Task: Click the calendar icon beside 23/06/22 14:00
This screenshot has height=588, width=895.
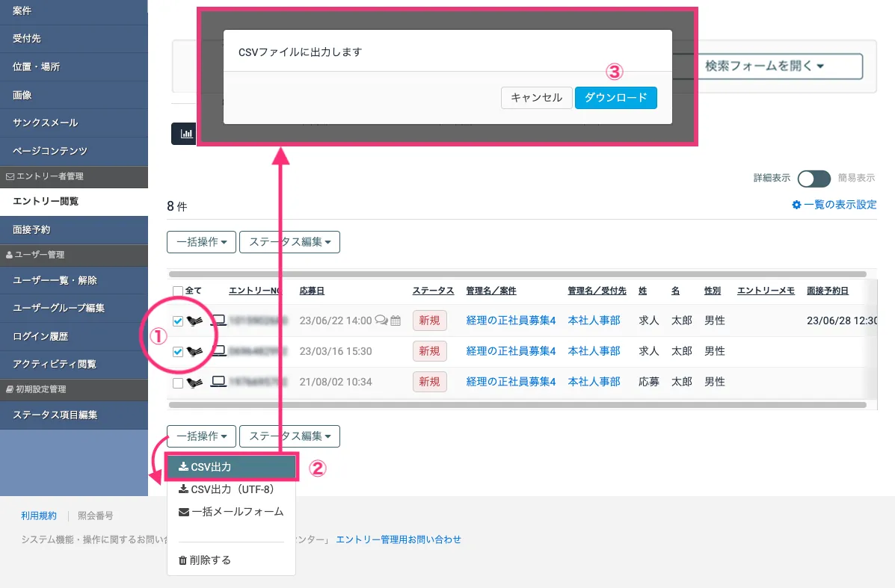Action: [396, 321]
